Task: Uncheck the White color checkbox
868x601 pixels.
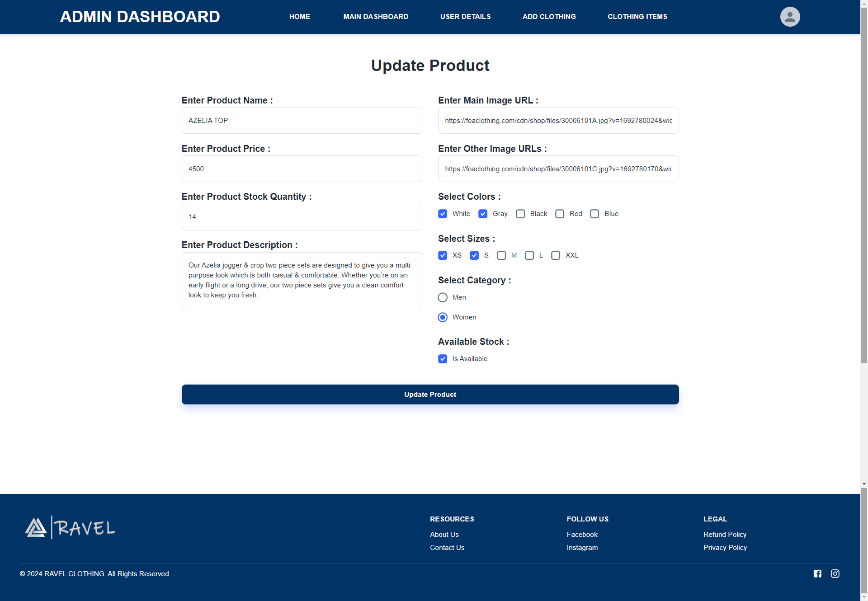Action: click(x=442, y=214)
